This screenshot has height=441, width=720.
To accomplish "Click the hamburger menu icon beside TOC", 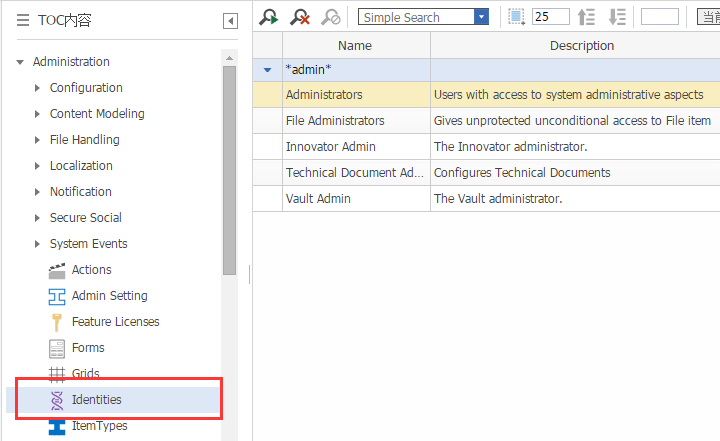I will [x=22, y=20].
